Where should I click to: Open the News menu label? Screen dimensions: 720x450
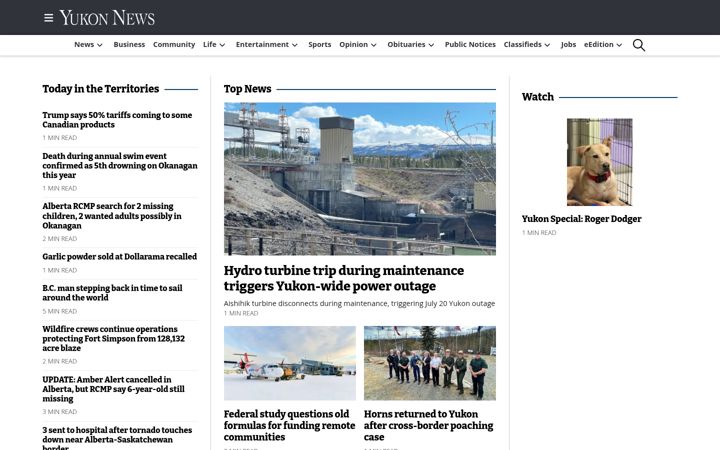pyautogui.click(x=84, y=45)
